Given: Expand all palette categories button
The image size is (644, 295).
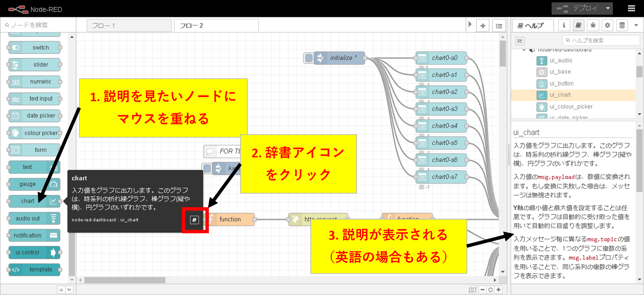Looking at the screenshot, I should pyautogui.click(x=69, y=290).
